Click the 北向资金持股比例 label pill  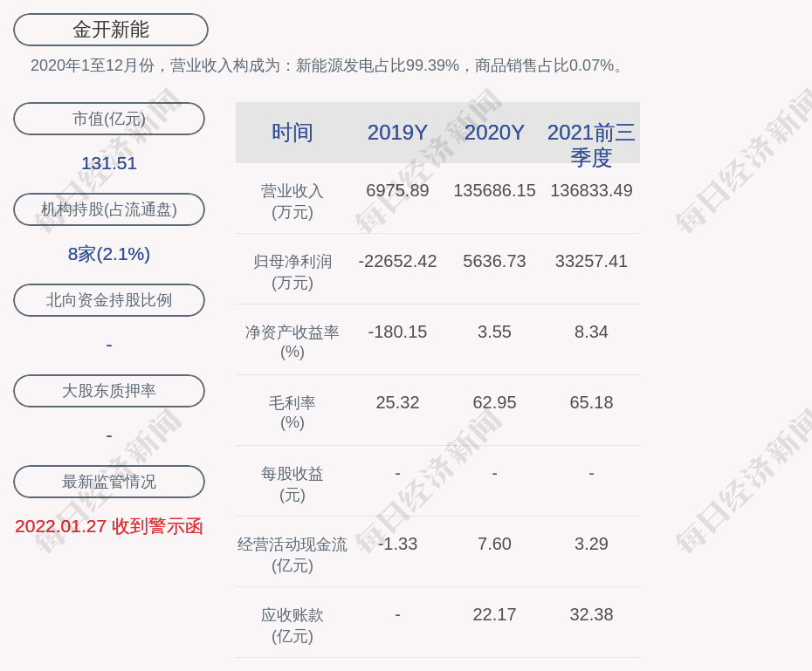coord(109,300)
